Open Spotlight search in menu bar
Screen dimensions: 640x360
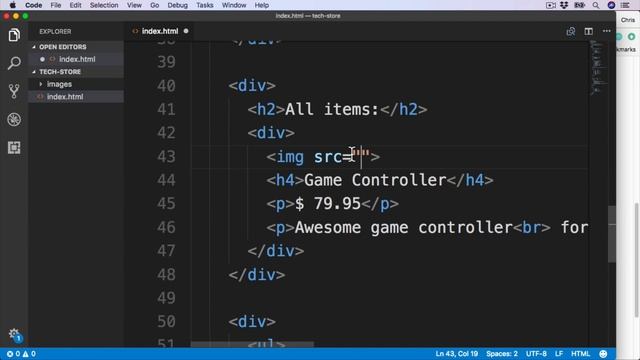(x=596, y=5)
